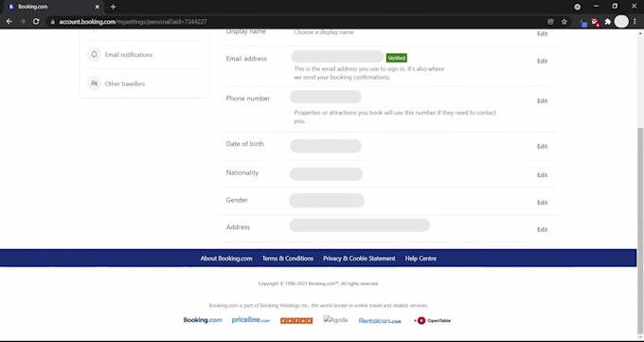Click the green Verified badge
644x342 pixels.
pos(396,58)
